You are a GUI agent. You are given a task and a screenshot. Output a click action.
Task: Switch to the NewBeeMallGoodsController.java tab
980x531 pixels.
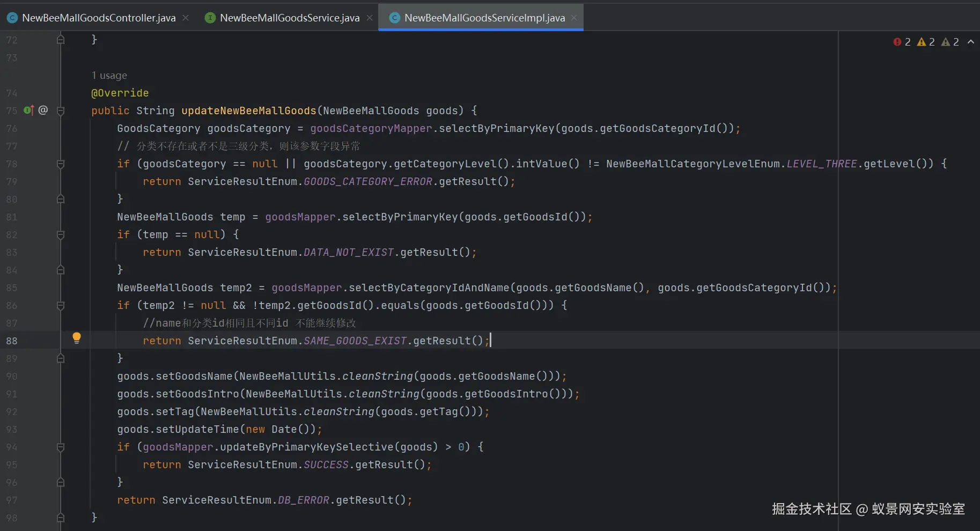(x=99, y=18)
